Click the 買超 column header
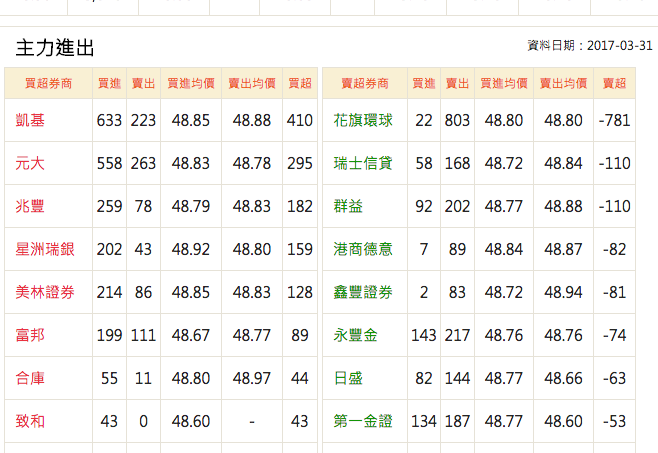 300,84
